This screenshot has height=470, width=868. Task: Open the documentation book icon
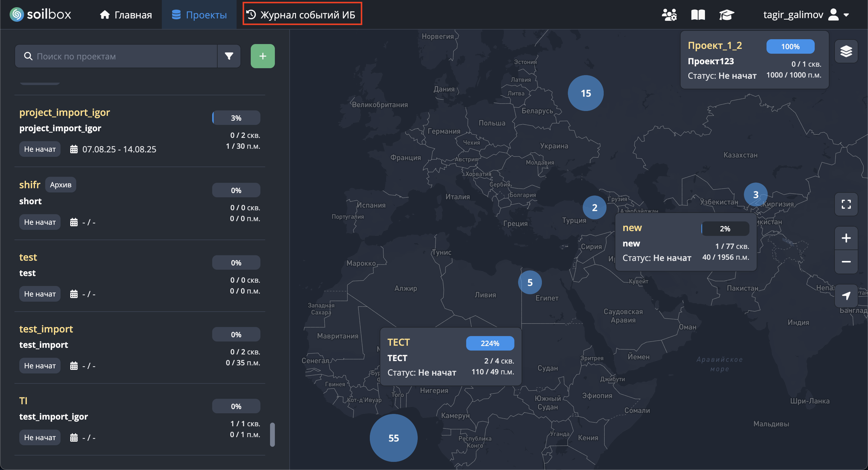click(x=698, y=15)
